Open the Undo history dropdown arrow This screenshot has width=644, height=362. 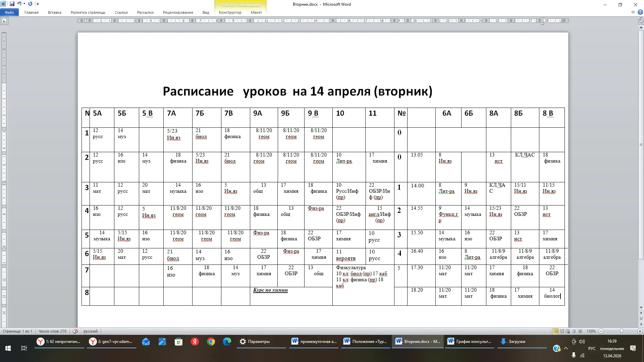pos(24,4)
